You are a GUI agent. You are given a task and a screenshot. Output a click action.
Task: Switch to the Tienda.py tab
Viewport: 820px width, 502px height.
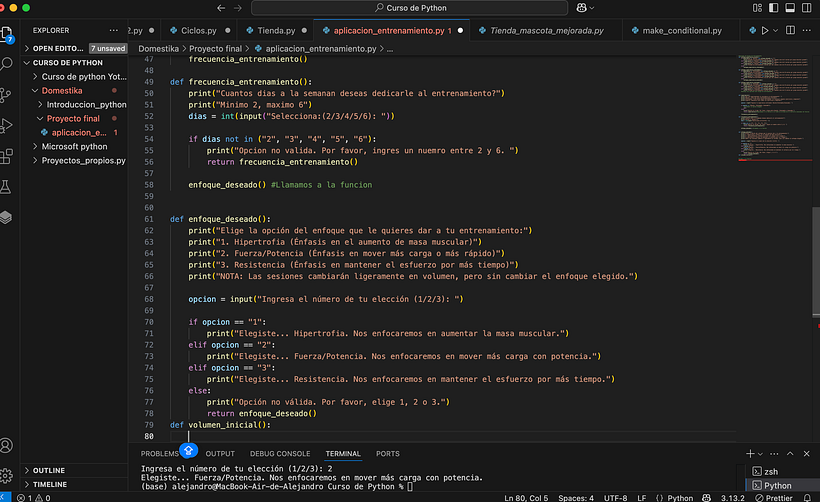click(276, 30)
